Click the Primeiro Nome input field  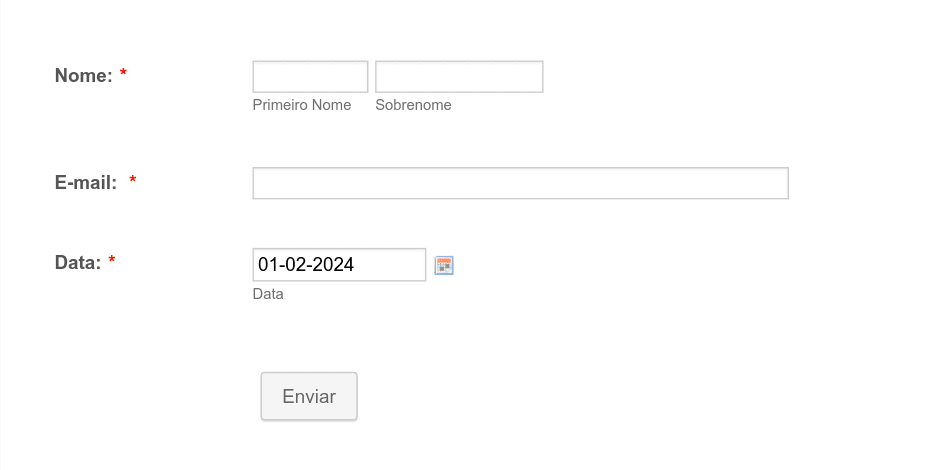click(x=310, y=77)
